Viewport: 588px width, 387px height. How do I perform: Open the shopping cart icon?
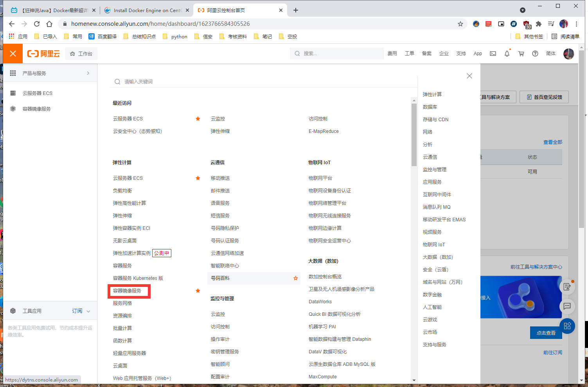521,54
